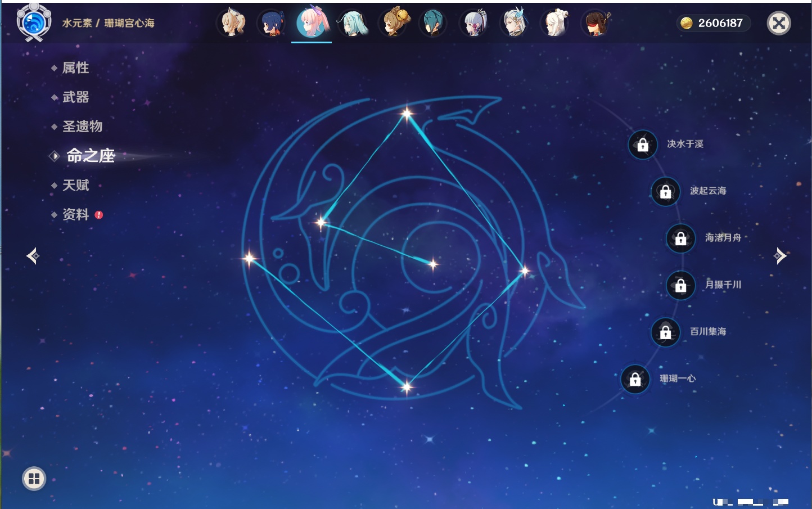Open the grid menu icon at bottom
Image resolution: width=812 pixels, height=509 pixels.
34,479
